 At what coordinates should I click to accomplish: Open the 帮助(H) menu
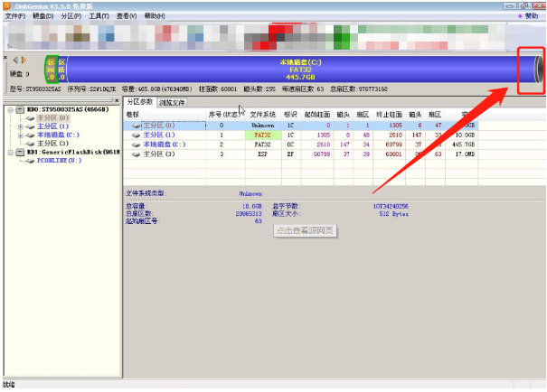tap(155, 16)
